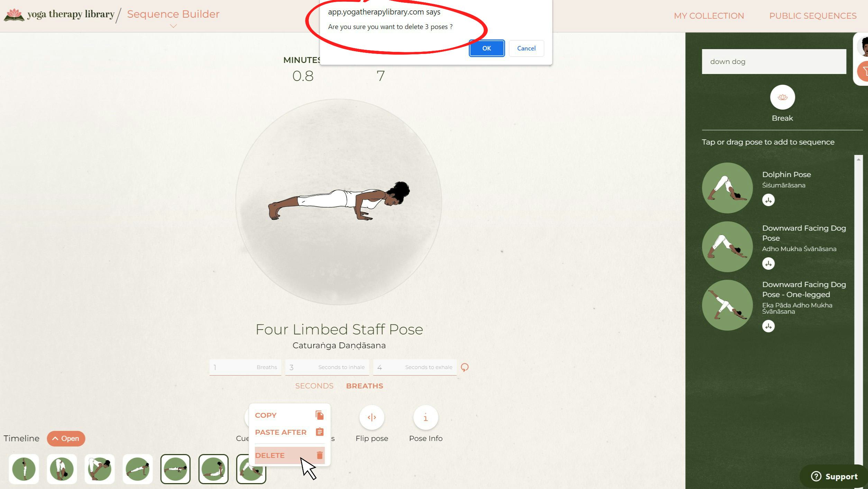Image resolution: width=868 pixels, height=489 pixels.
Task: Open the Pose Info icon
Action: pyautogui.click(x=426, y=417)
